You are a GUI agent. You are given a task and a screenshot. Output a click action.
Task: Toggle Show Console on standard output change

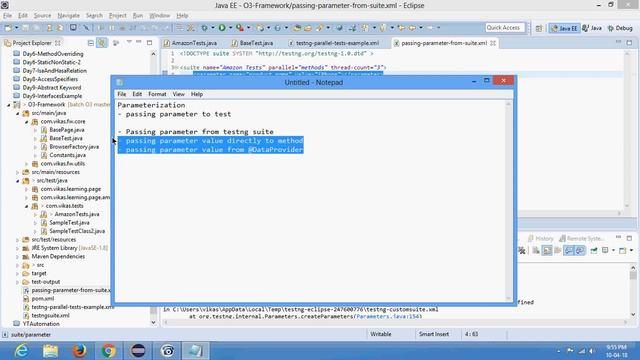569,251
